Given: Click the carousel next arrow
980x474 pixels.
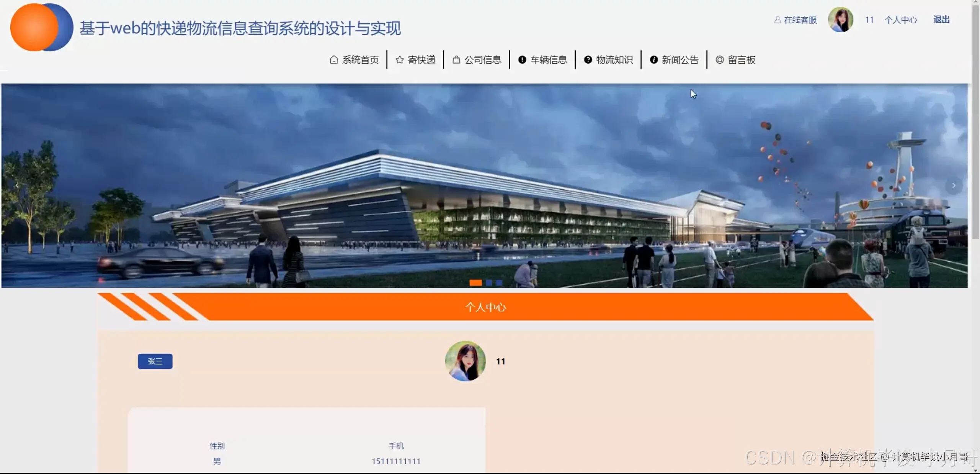Looking at the screenshot, I should click(x=954, y=185).
